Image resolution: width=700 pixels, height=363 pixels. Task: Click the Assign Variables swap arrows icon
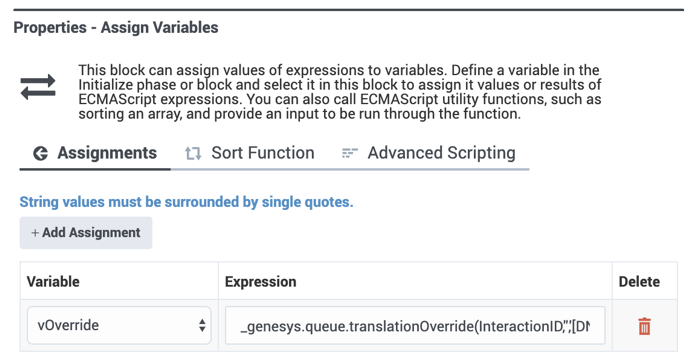point(38,87)
